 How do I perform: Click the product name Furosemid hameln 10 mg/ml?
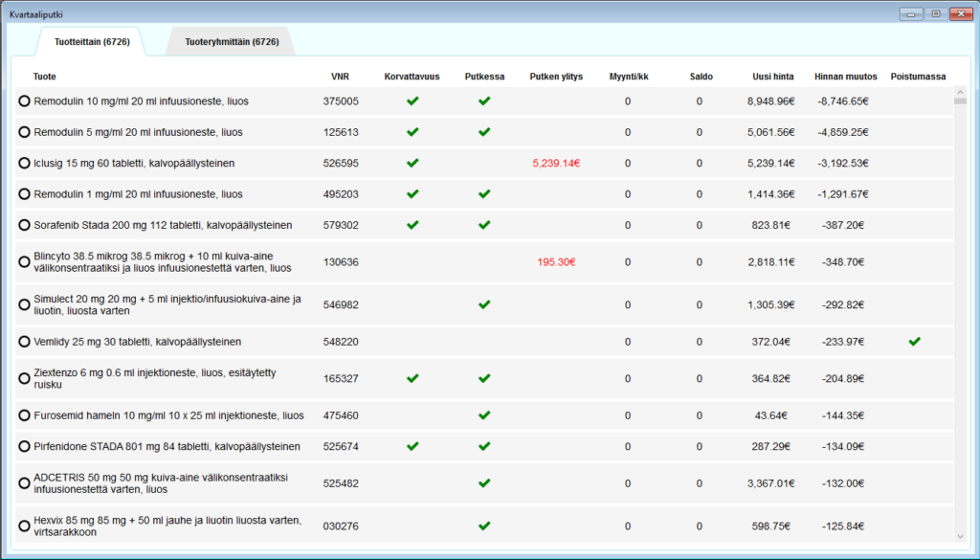tap(168, 415)
